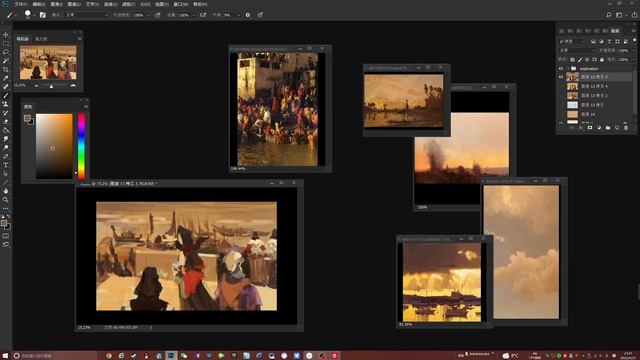Viewport: 640px width, 360px height.
Task: Open the workspace switcher icon at top right
Action: [619, 15]
